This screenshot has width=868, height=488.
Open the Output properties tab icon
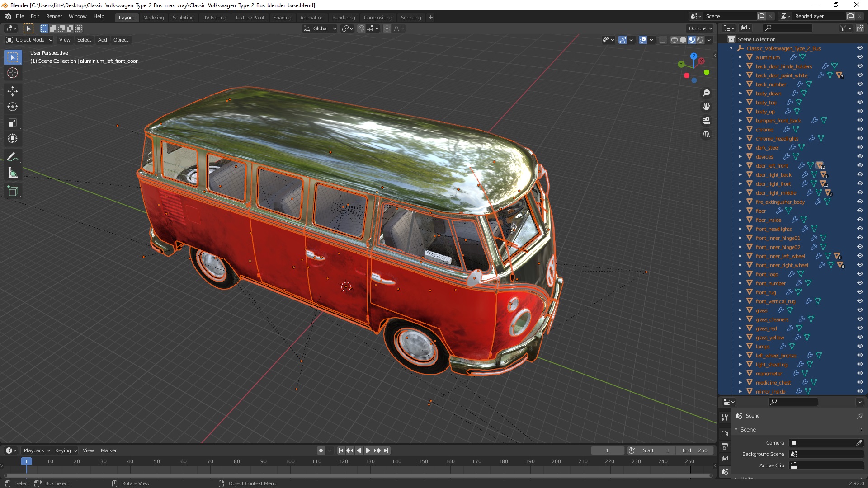tap(725, 446)
